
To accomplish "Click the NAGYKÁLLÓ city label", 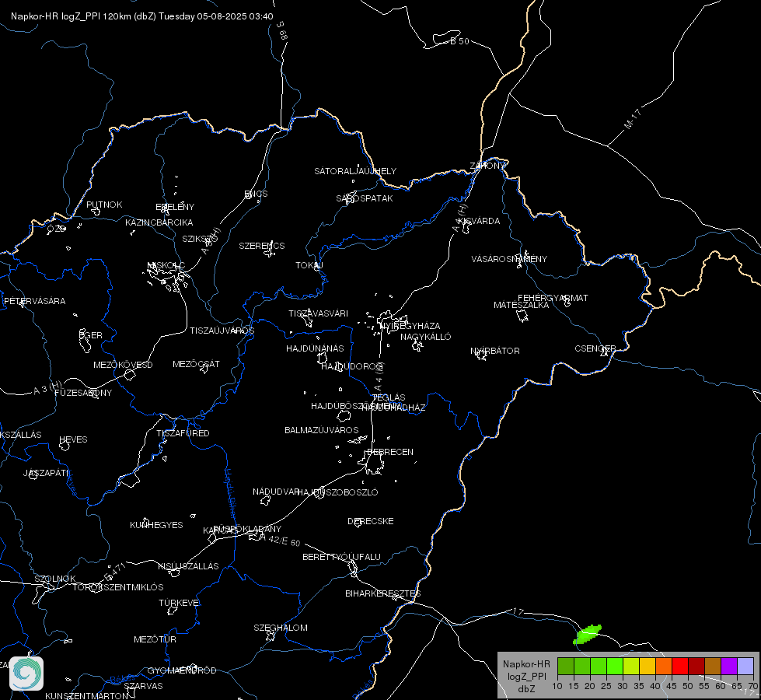I will click(x=426, y=337).
